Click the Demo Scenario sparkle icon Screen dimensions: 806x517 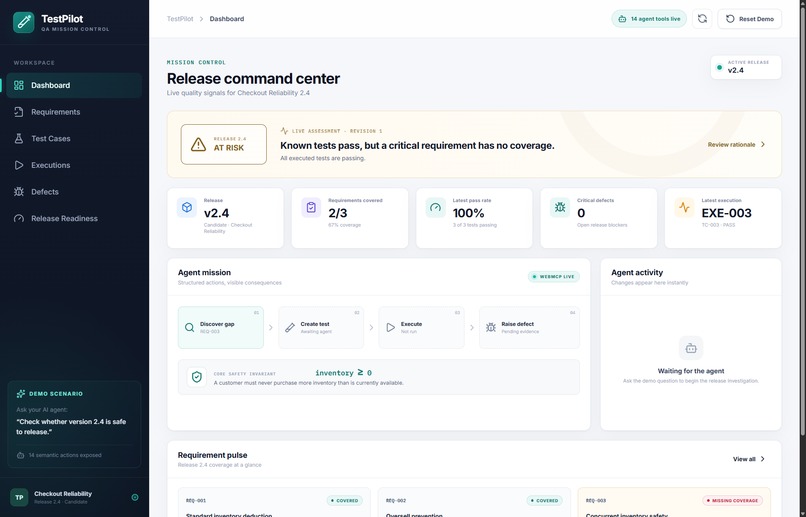point(21,394)
